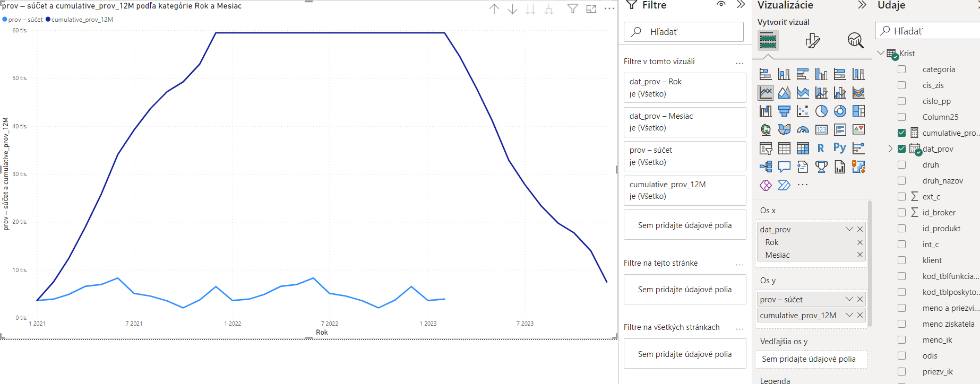The image size is (980, 384).
Task: Open dropdown for dat_prov in Os x
Action: coord(849,229)
